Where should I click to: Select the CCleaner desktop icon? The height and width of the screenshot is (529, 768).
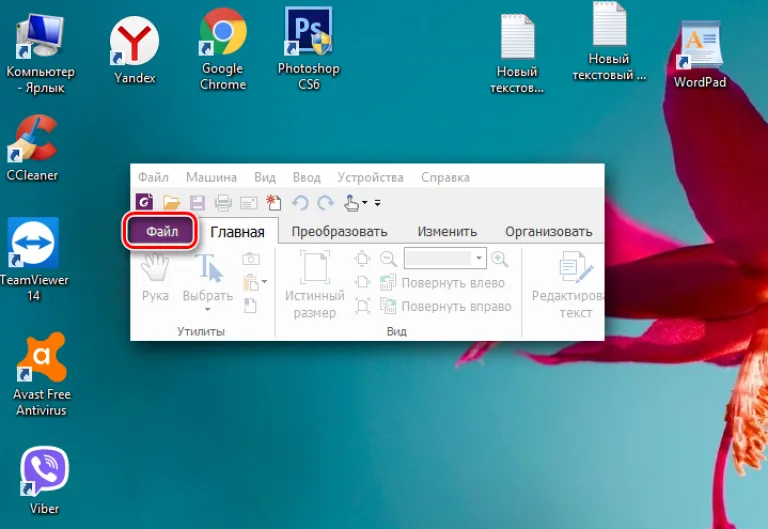(x=32, y=148)
